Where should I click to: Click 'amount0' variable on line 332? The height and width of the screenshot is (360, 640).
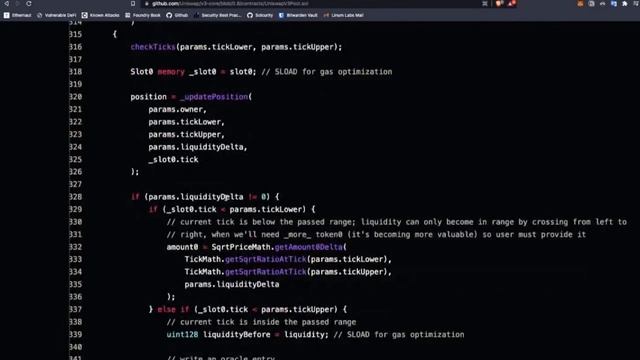coord(182,247)
